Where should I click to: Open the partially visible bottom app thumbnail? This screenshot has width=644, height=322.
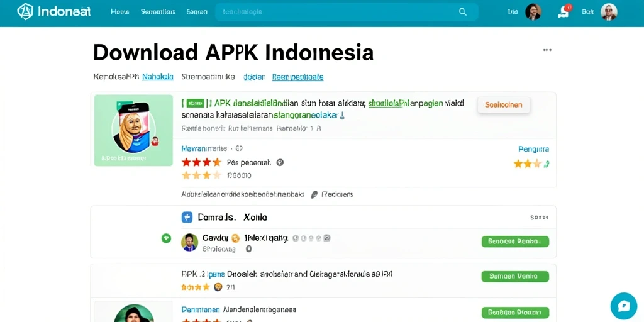point(133,312)
